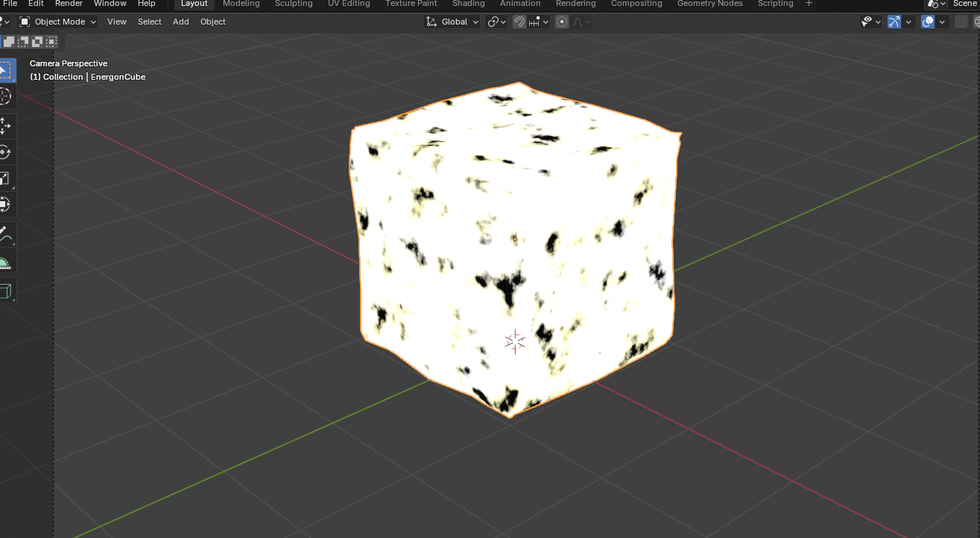This screenshot has height=538, width=980.
Task: Switch to the Compositing workspace tab
Action: click(636, 4)
